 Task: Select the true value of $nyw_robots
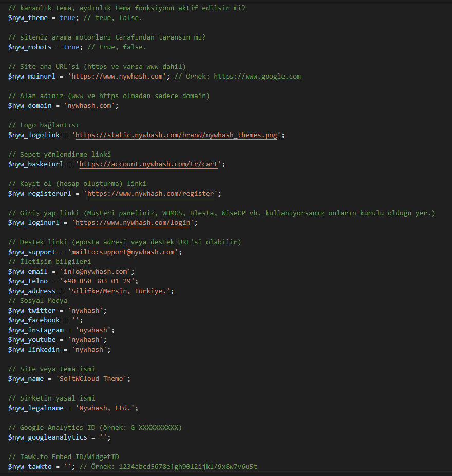coord(71,47)
